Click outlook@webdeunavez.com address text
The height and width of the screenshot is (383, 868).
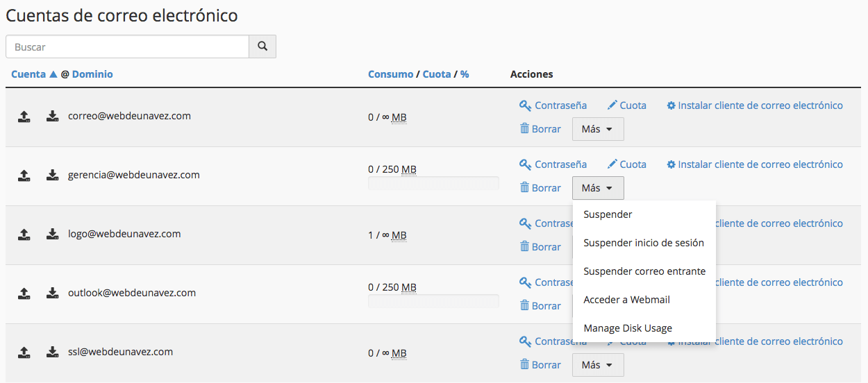[132, 293]
